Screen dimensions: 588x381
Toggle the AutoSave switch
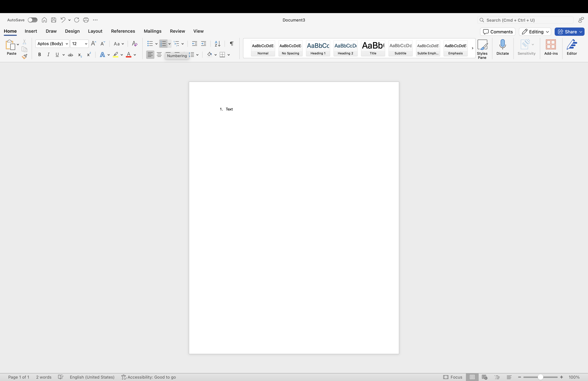click(32, 20)
